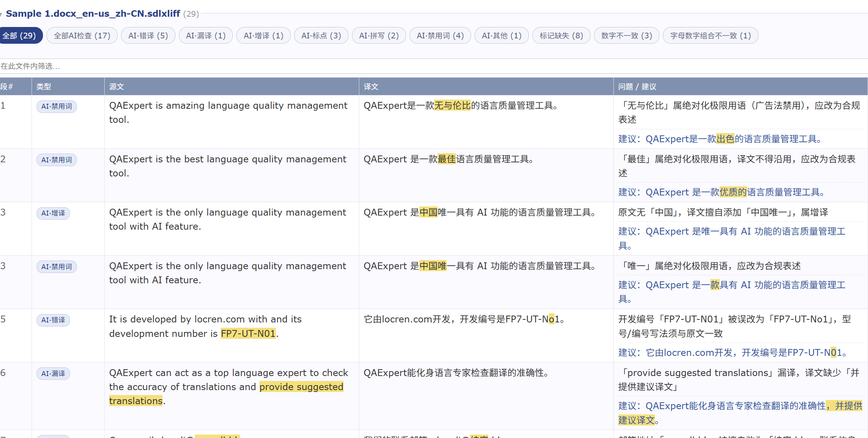This screenshot has height=438, width=868.
Task: Click segment number 2 in 段# column
Action: click(3, 159)
